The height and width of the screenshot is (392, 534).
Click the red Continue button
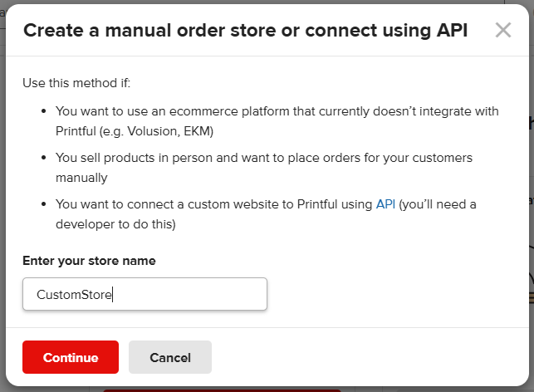coord(71,357)
